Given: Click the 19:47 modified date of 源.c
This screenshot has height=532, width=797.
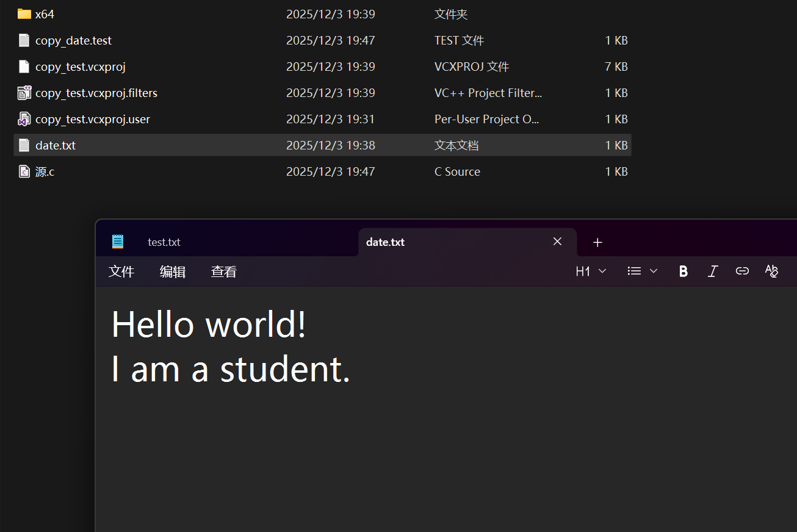Looking at the screenshot, I should pos(331,171).
